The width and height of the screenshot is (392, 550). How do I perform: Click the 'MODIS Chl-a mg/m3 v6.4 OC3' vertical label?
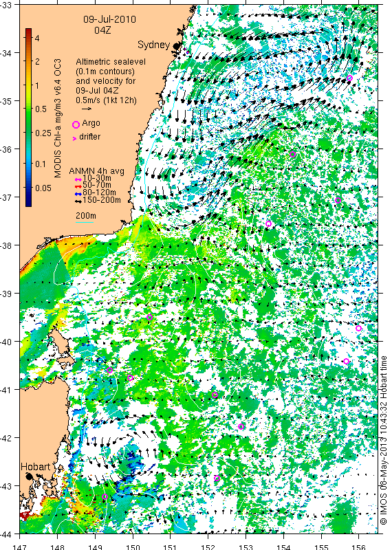pyautogui.click(x=58, y=118)
